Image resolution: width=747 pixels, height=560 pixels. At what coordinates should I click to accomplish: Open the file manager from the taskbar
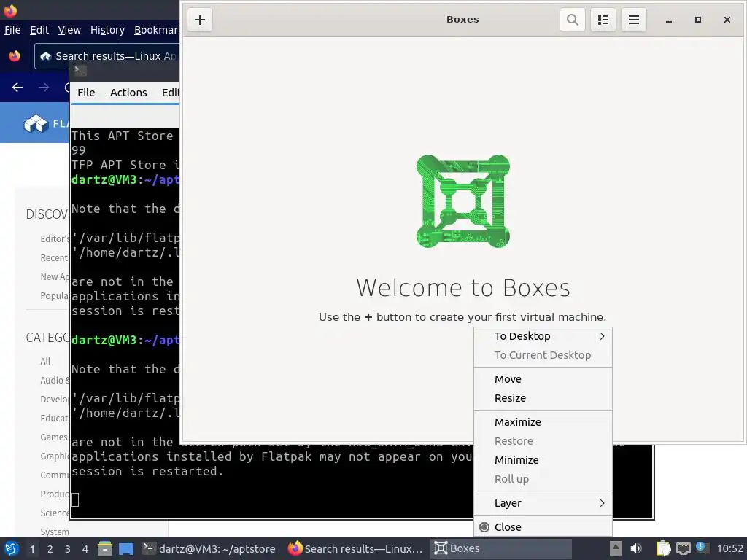click(105, 548)
